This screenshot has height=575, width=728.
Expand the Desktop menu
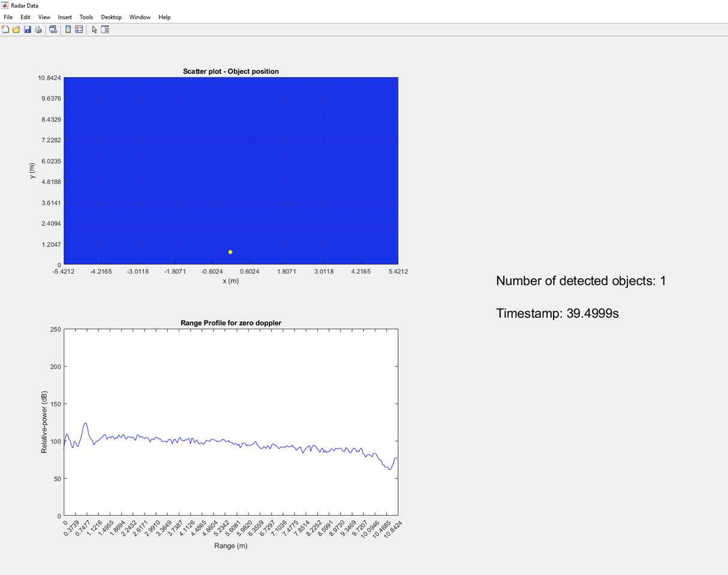(x=111, y=17)
